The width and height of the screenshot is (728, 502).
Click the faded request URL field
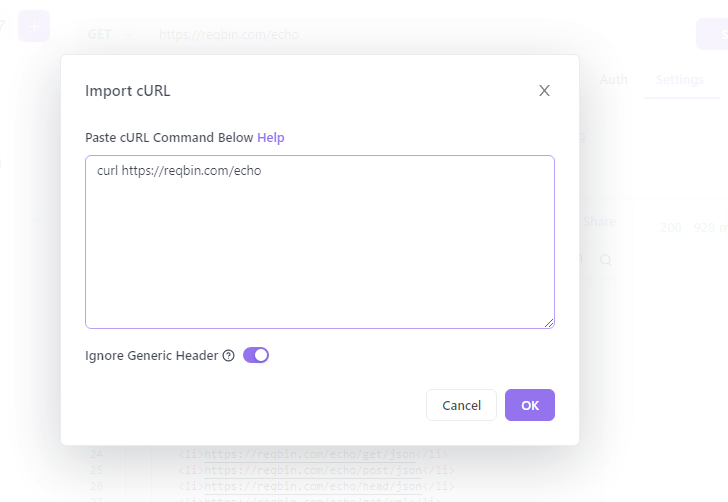pos(229,34)
